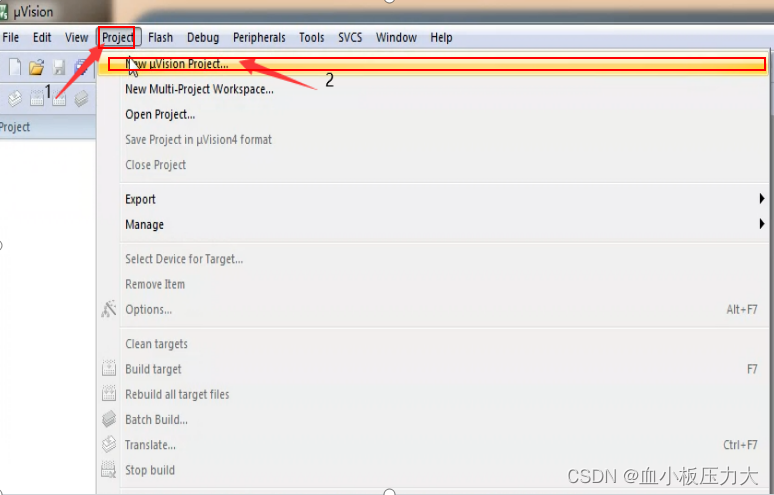Screen dimensions: 774x495
Task: Click the Batch Build menu icon
Action: pyautogui.click(x=109, y=419)
